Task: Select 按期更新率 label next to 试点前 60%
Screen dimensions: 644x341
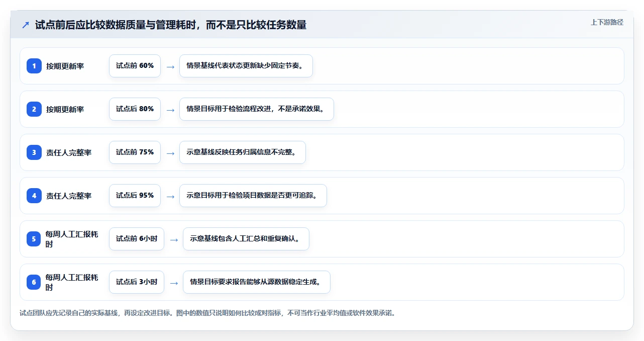Action: click(x=65, y=66)
